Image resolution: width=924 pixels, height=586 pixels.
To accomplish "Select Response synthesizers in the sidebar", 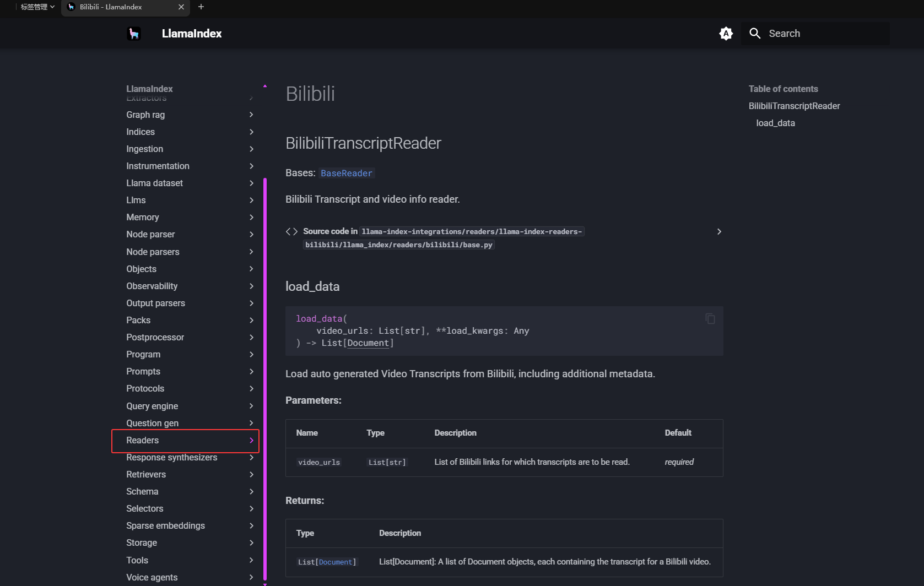I will [171, 457].
